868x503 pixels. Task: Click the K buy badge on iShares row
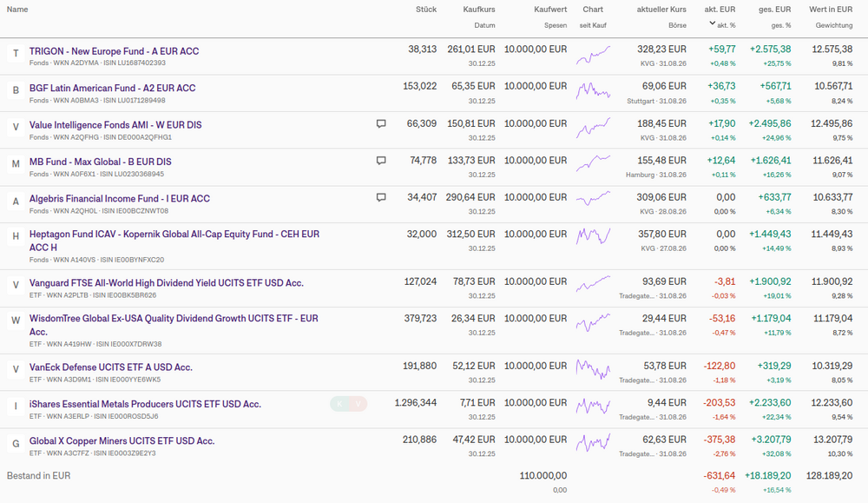[339, 404]
